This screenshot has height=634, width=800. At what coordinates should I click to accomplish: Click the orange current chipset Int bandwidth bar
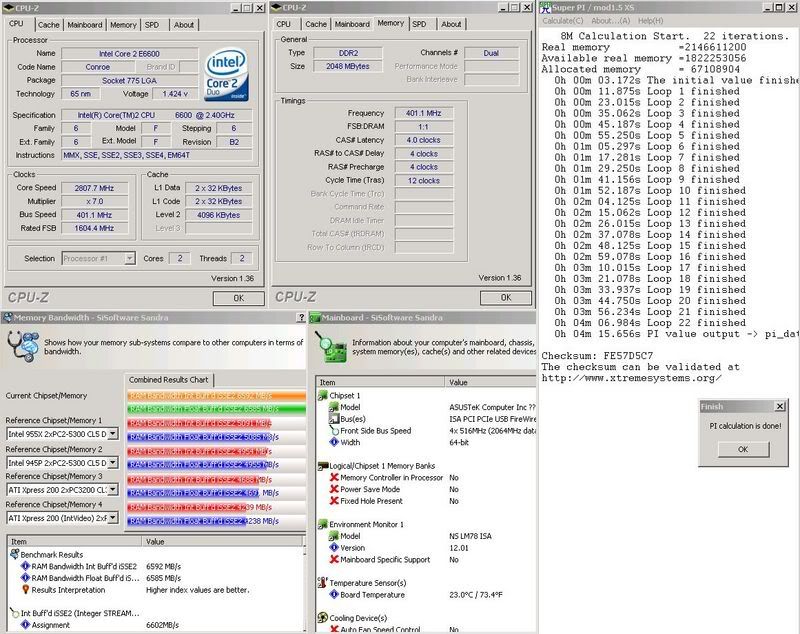click(216, 396)
